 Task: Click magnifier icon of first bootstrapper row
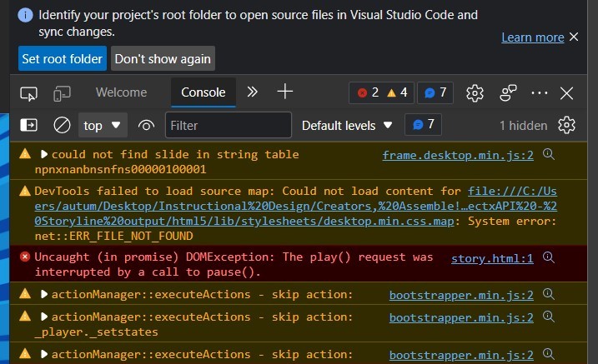click(x=549, y=293)
